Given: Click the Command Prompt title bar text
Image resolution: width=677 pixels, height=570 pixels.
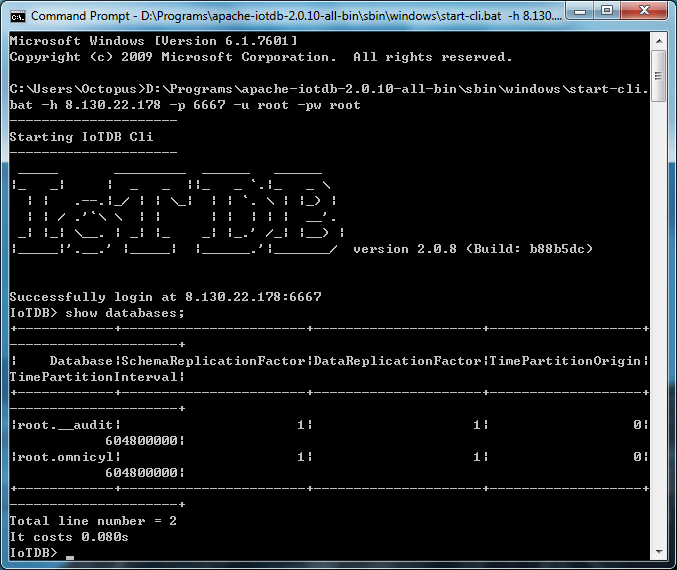Looking at the screenshot, I should 296,16.
